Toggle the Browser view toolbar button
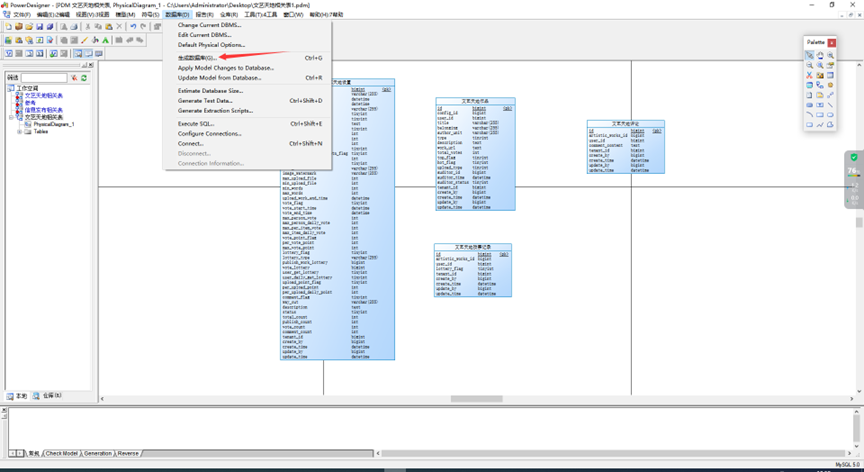 tap(78, 53)
